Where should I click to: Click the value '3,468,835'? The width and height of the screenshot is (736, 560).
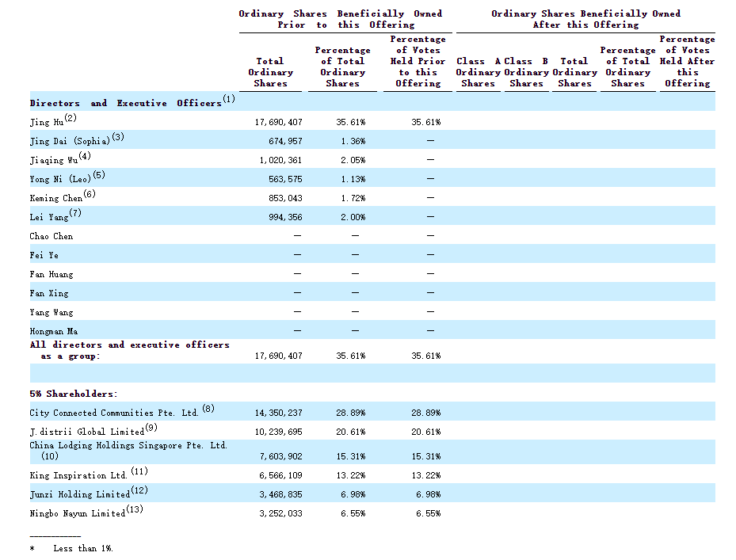280,494
